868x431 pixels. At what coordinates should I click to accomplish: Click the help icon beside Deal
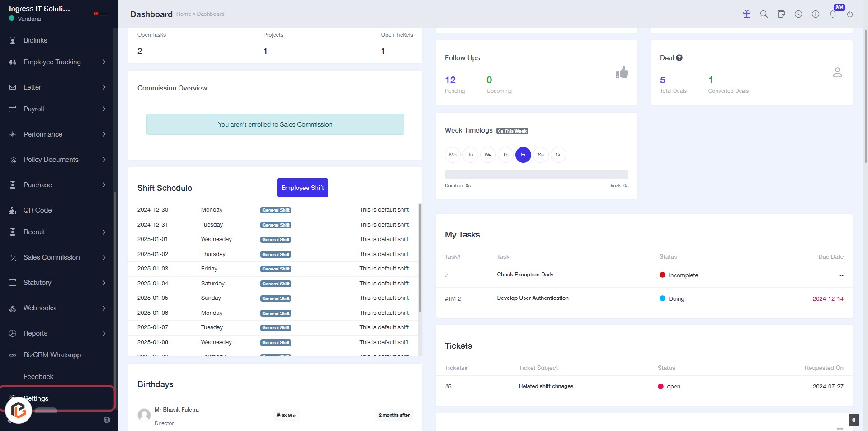coord(679,58)
